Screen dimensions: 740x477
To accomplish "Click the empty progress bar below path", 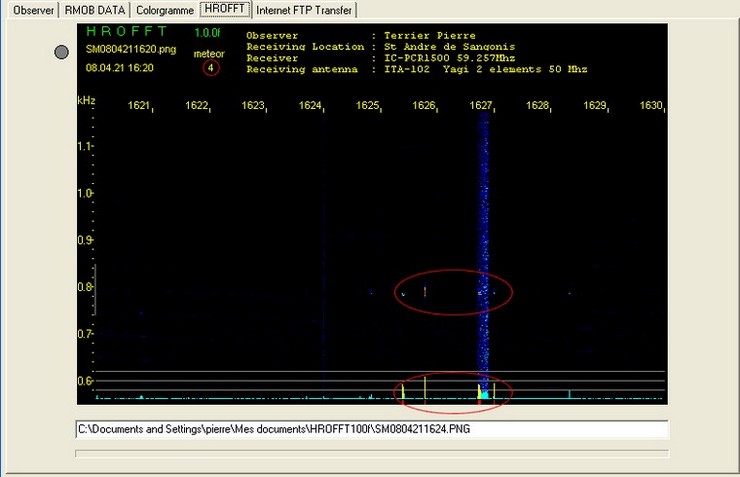I will tap(372, 453).
